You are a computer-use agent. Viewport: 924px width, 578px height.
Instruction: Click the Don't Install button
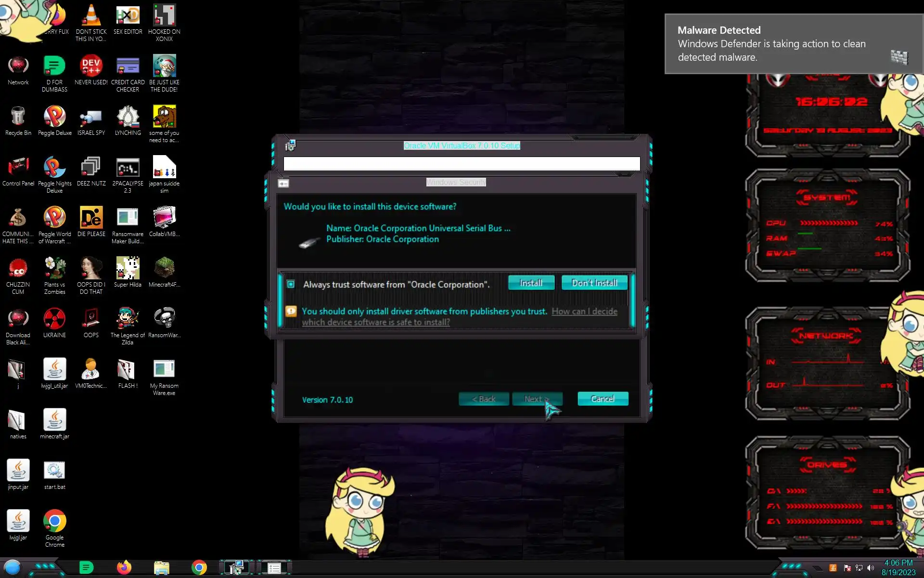(x=594, y=283)
